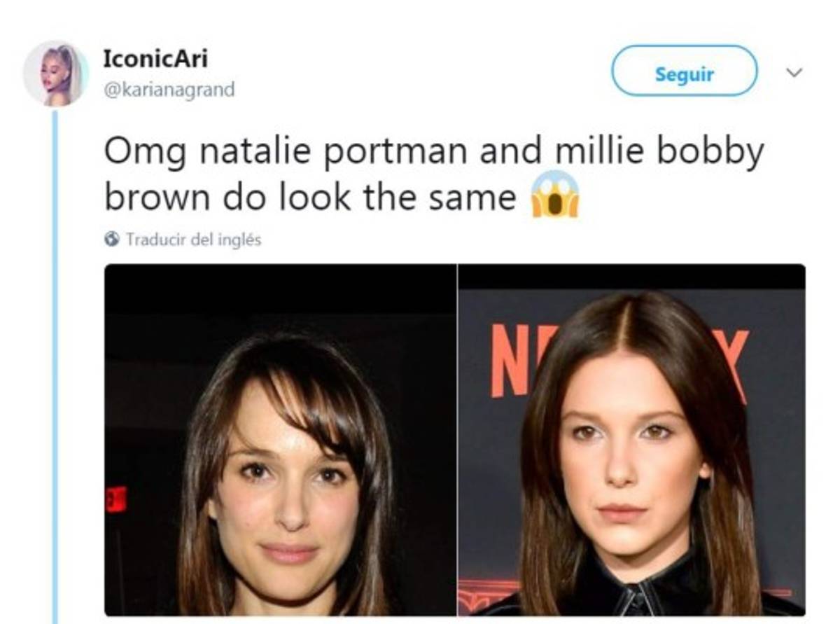Open the @karianagrand handle link
840x624 pixels.
(x=168, y=90)
